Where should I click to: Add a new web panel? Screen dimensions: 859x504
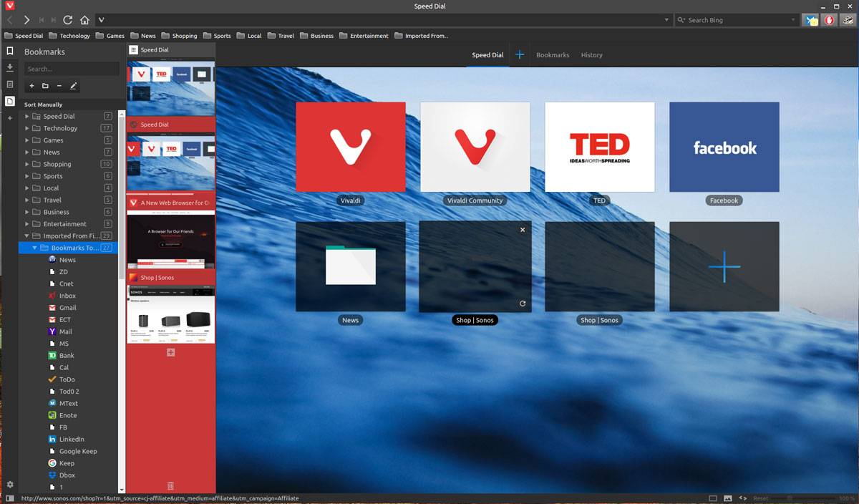tap(9, 117)
